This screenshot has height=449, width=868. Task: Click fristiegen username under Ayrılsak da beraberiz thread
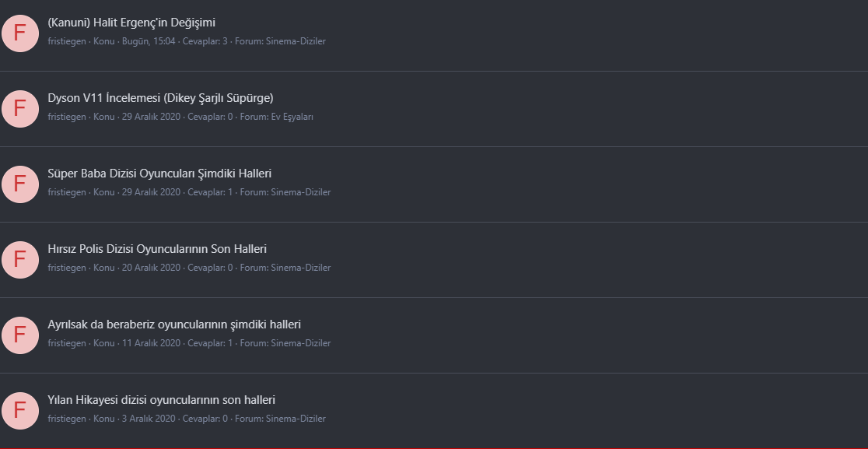[67, 343]
